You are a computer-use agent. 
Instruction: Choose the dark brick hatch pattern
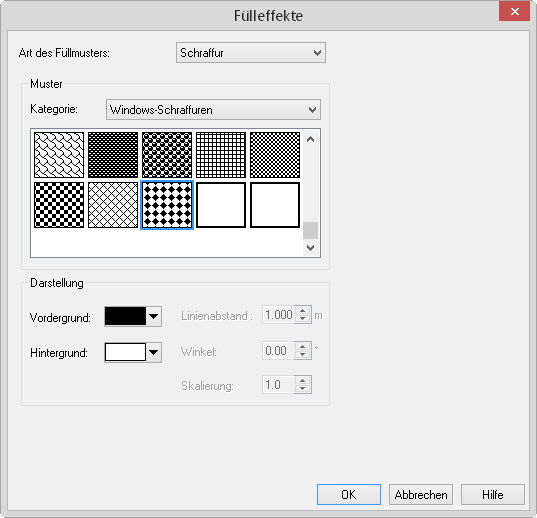coord(113,155)
